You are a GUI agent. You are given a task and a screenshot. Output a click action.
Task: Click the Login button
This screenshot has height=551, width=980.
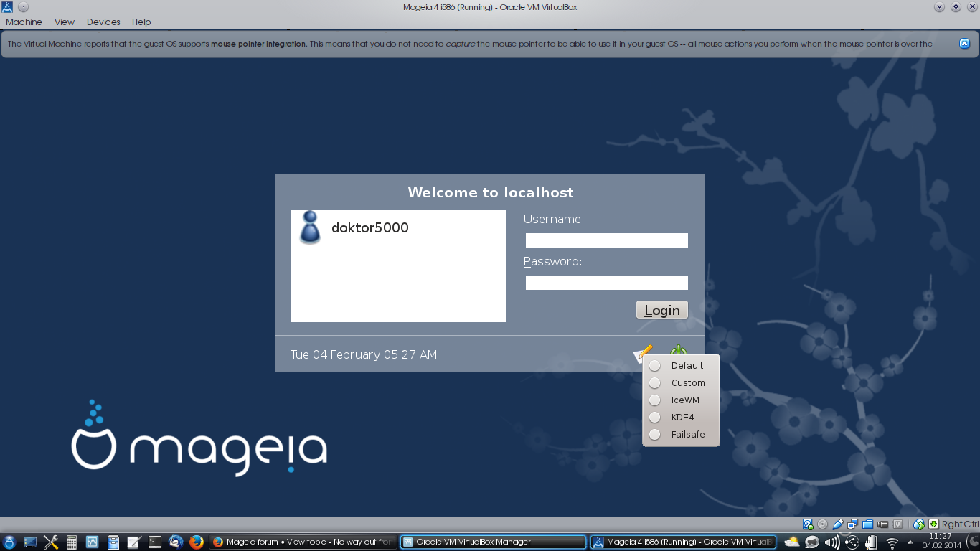[661, 310]
